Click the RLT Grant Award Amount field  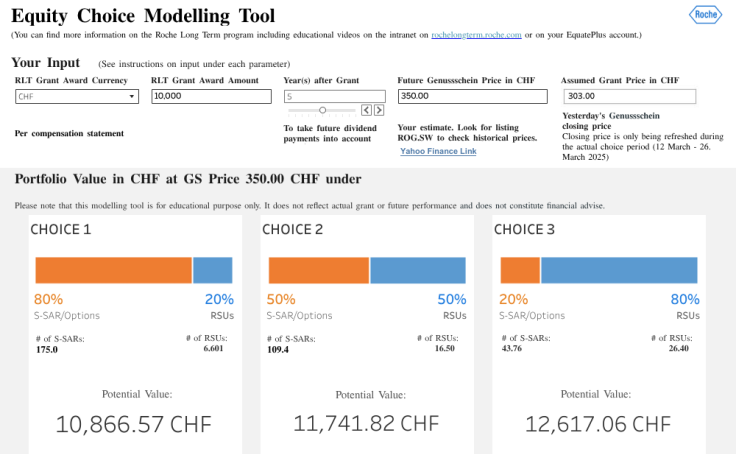(x=212, y=97)
